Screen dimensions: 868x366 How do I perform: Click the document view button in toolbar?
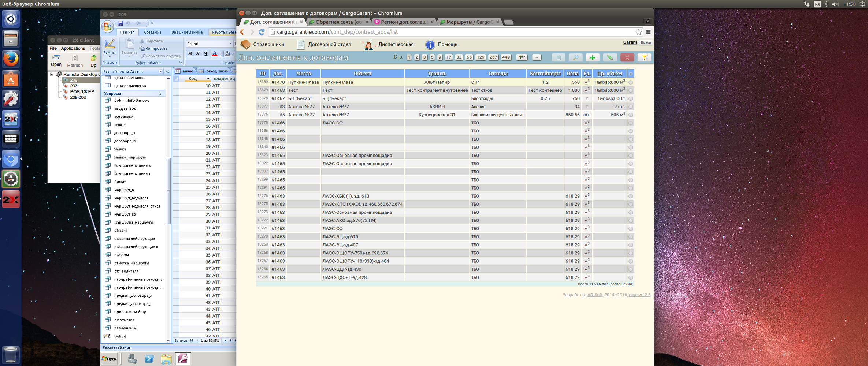pyautogui.click(x=559, y=57)
